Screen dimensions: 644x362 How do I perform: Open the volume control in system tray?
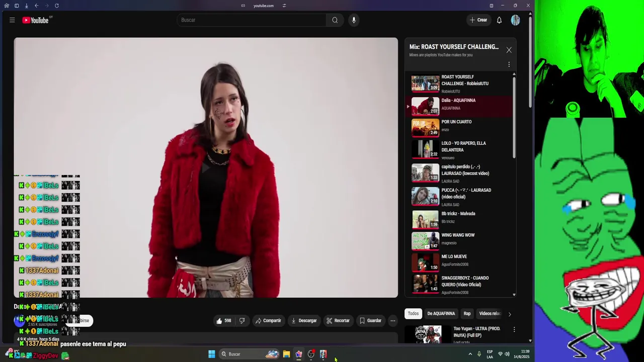click(x=507, y=354)
